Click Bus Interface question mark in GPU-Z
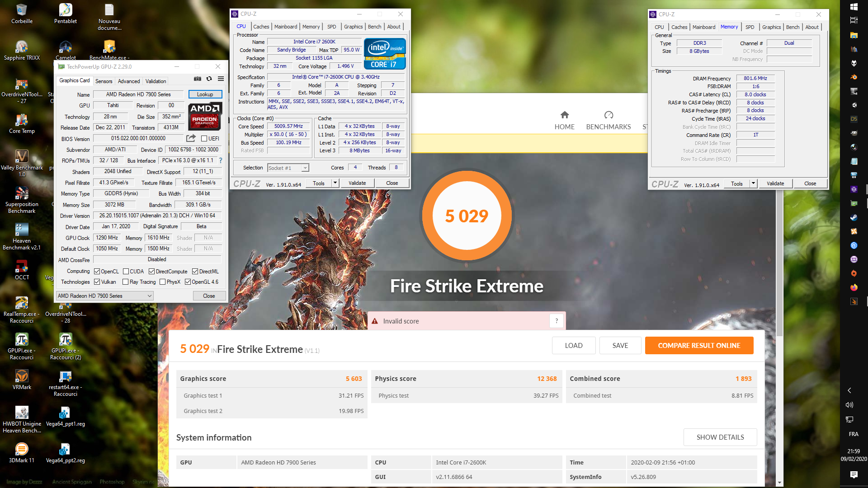This screenshot has width=868, height=488. click(x=221, y=160)
